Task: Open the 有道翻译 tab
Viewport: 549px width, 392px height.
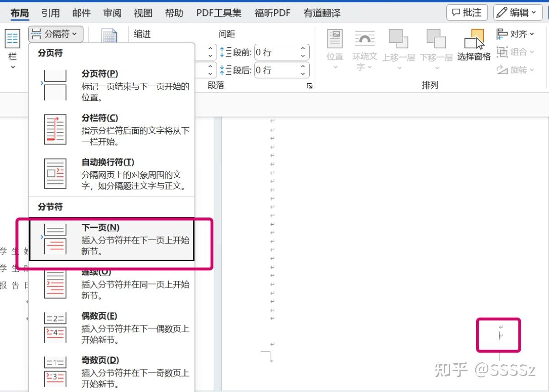Action: (x=322, y=13)
